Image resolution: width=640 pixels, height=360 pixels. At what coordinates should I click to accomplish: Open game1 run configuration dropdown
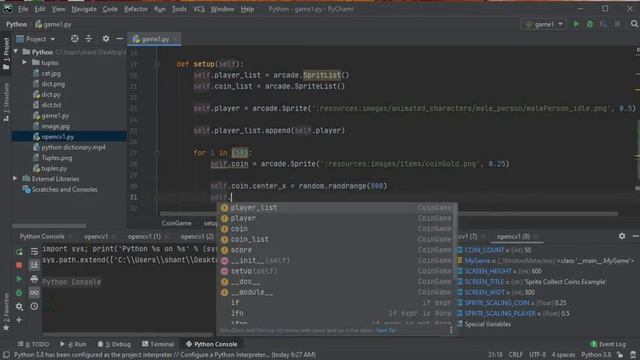point(544,24)
